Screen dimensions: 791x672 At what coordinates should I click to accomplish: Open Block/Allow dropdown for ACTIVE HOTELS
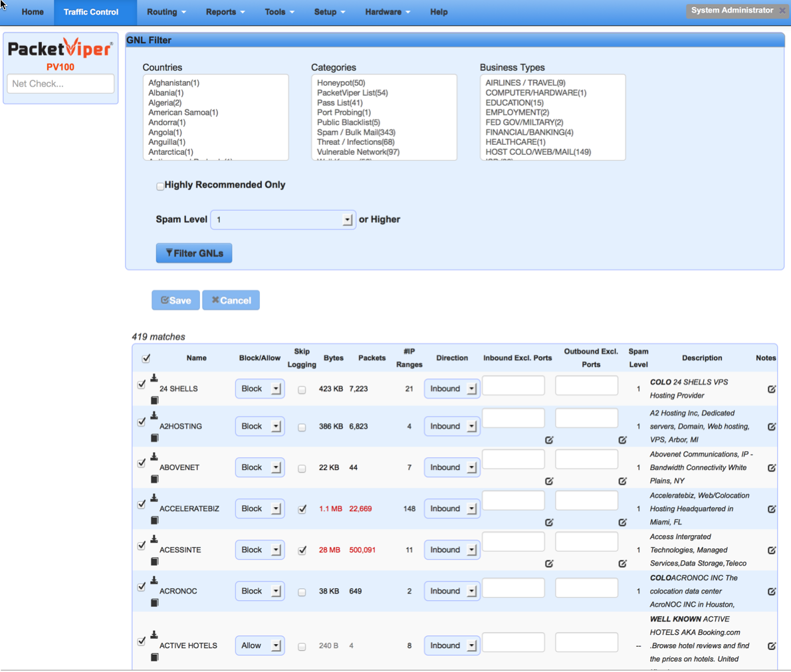[x=260, y=646]
